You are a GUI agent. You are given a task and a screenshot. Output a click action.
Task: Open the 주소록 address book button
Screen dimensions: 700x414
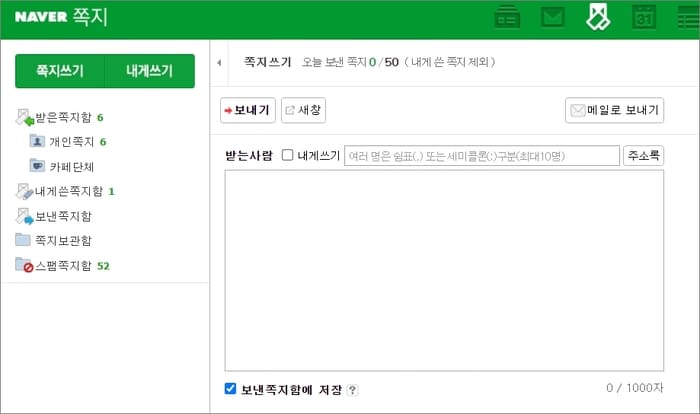point(643,155)
